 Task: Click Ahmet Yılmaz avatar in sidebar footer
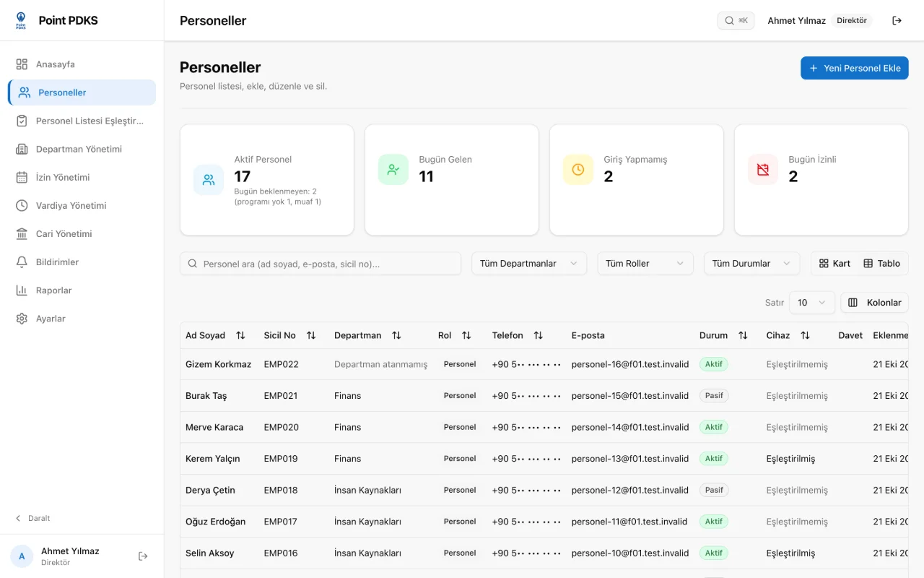tap(22, 556)
